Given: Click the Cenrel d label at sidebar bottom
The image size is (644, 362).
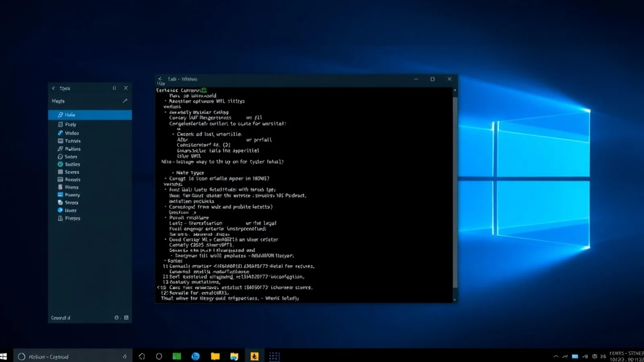Looking at the screenshot, I should coord(60,318).
